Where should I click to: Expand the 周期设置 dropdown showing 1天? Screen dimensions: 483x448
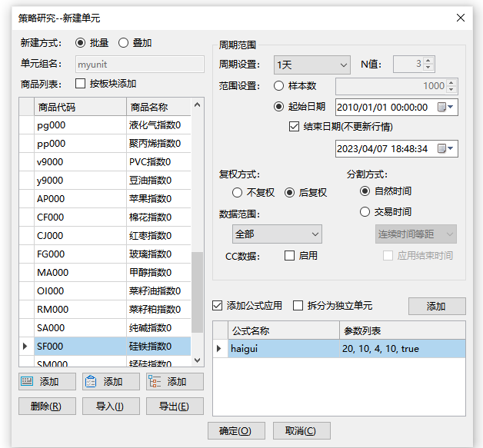pos(312,65)
